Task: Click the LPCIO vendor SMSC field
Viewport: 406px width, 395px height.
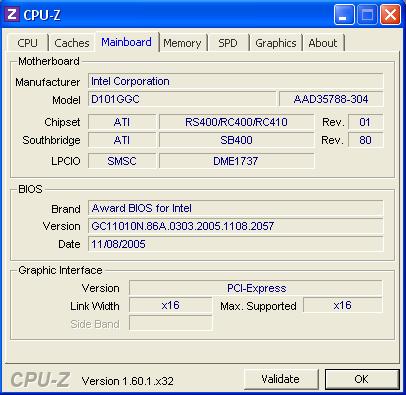Action: tap(122, 161)
